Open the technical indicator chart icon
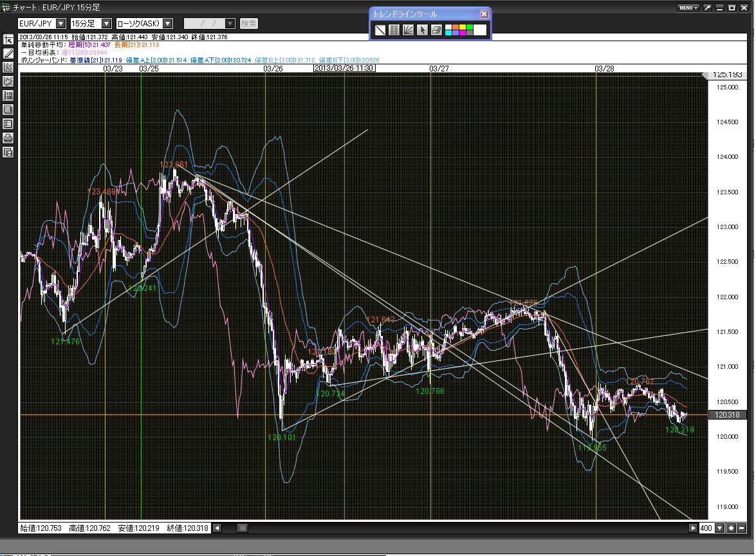The image size is (756, 556). pos(8,67)
